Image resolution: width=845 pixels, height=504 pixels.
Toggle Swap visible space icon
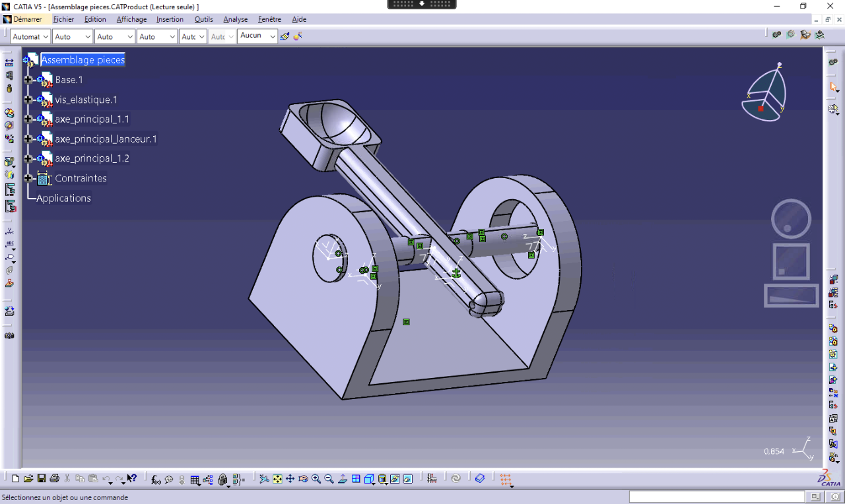tap(408, 479)
